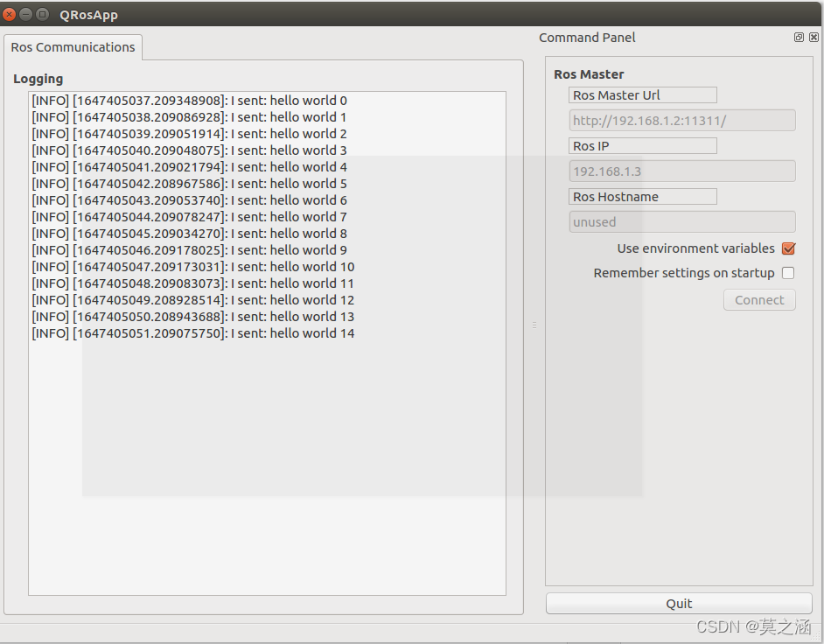Undock the Command Panel using its float icon
The height and width of the screenshot is (644, 824).
pyautogui.click(x=799, y=37)
